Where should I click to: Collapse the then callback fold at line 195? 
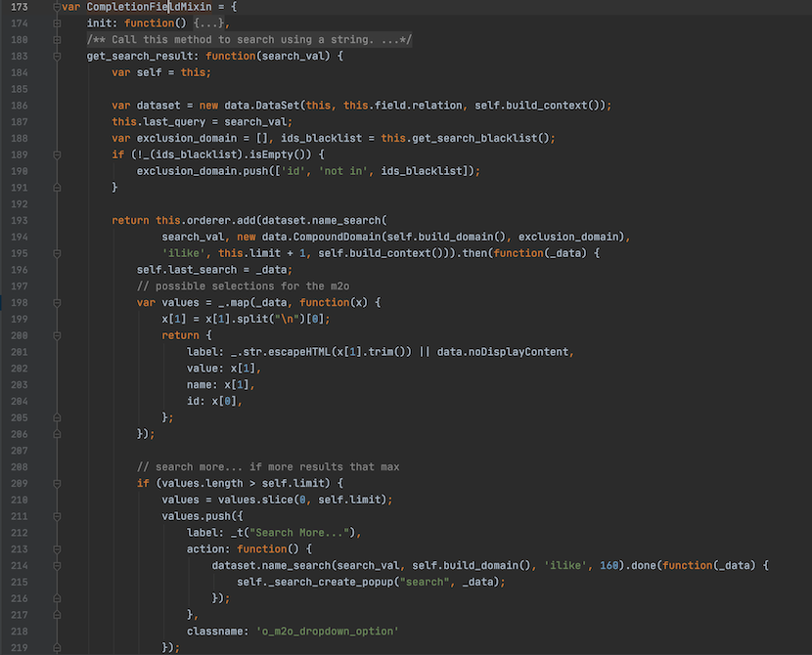click(57, 253)
